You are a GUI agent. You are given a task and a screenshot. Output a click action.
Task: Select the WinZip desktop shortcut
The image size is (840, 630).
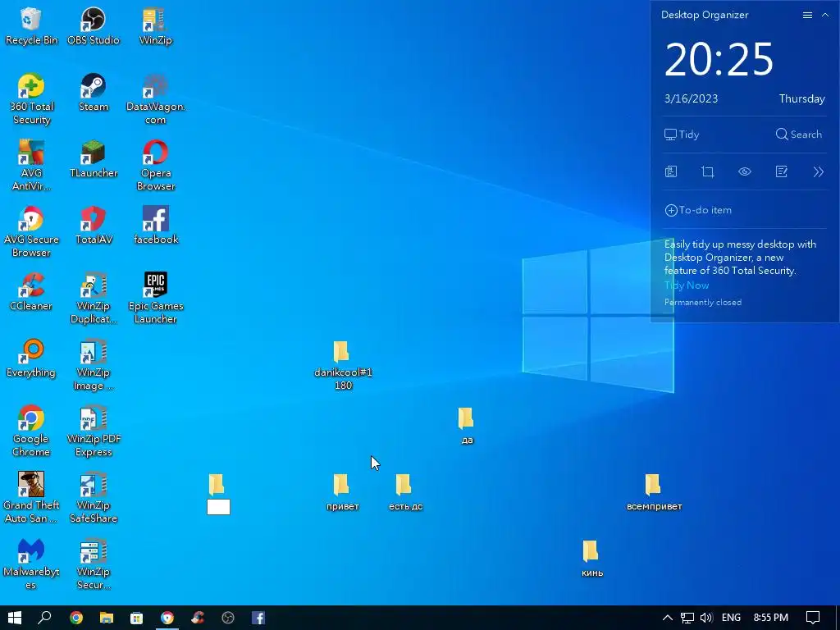click(x=155, y=25)
